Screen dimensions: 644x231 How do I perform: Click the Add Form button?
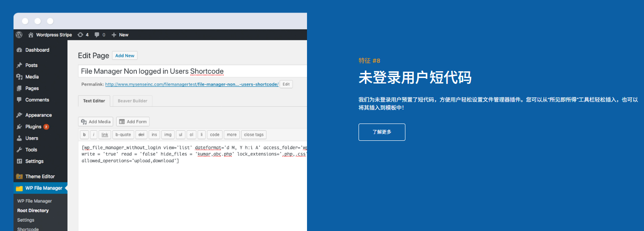pos(133,122)
